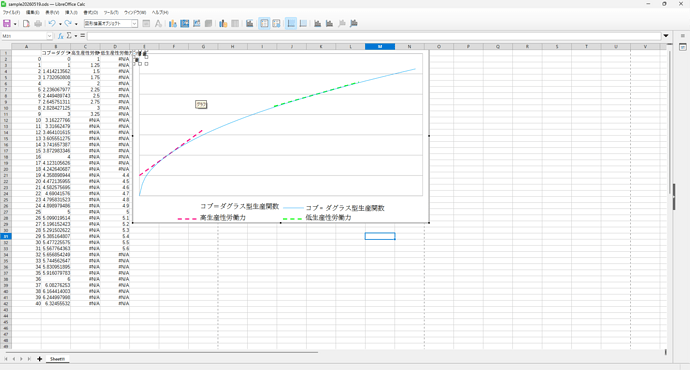Open the sidebar settings menu icon
The image size is (690, 370).
(x=683, y=36)
